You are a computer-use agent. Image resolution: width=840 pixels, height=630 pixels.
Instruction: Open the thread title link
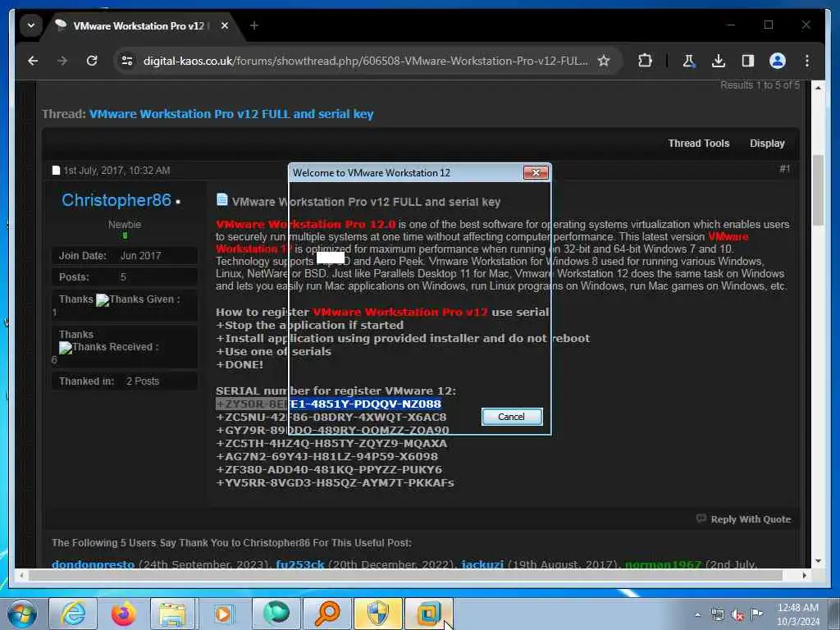click(231, 114)
